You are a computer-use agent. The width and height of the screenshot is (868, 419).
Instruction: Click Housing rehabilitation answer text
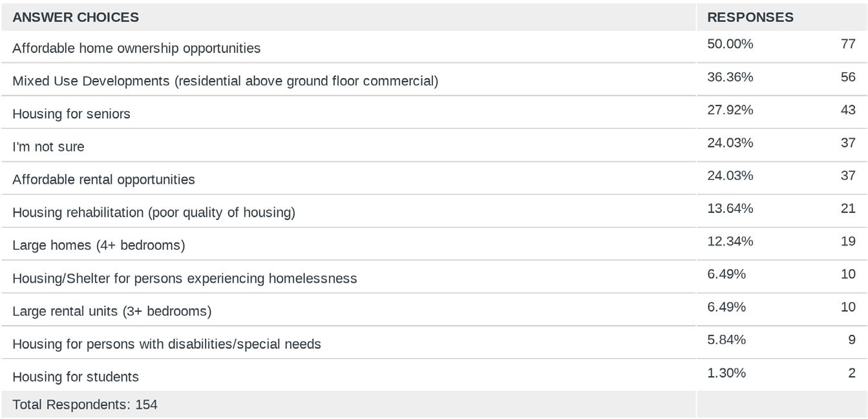pos(154,213)
